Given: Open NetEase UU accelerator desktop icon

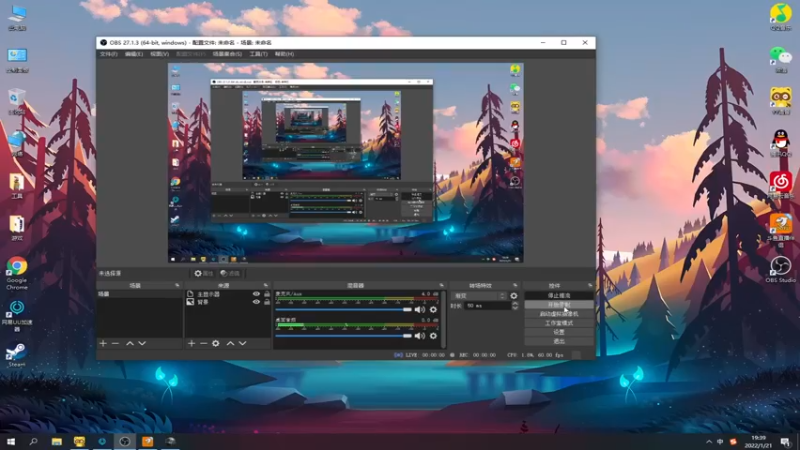Looking at the screenshot, I should [x=17, y=315].
